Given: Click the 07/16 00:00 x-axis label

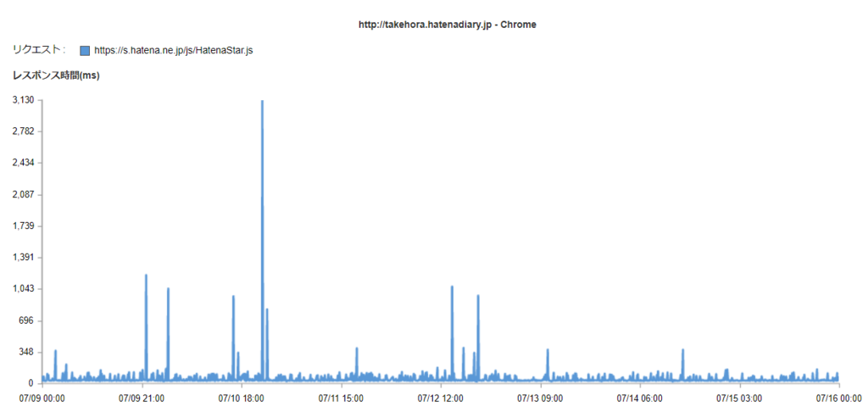Looking at the screenshot, I should click(838, 398).
